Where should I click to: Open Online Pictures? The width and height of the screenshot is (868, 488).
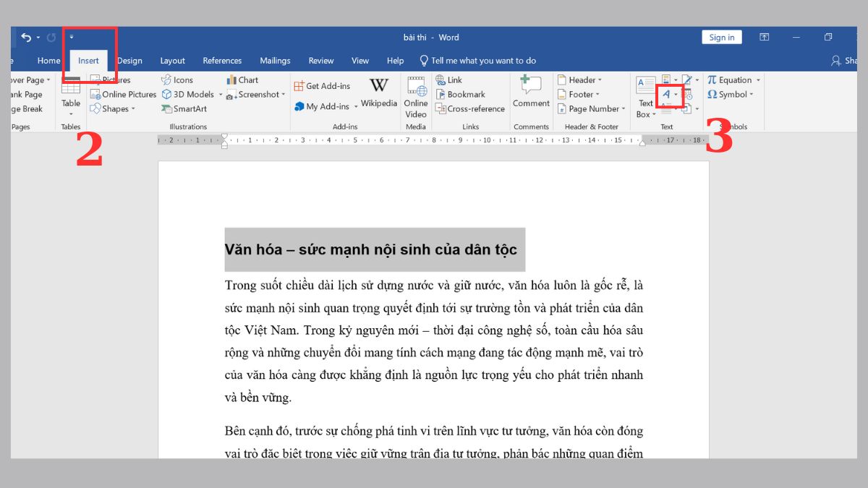(123, 95)
